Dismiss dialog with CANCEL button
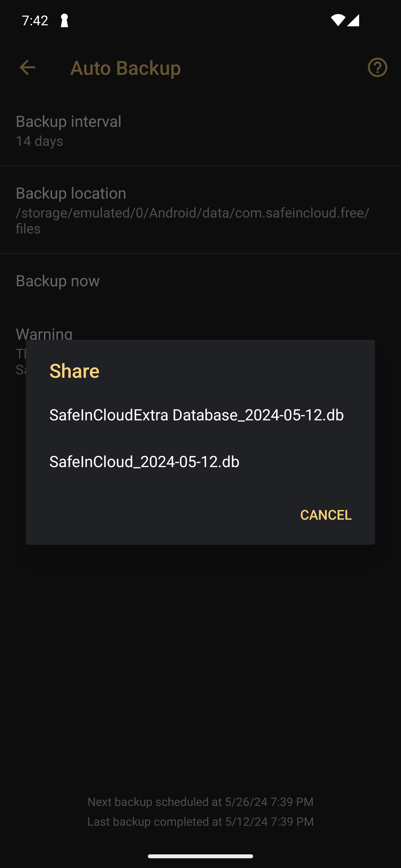Screen dimensions: 401x868 (326, 514)
